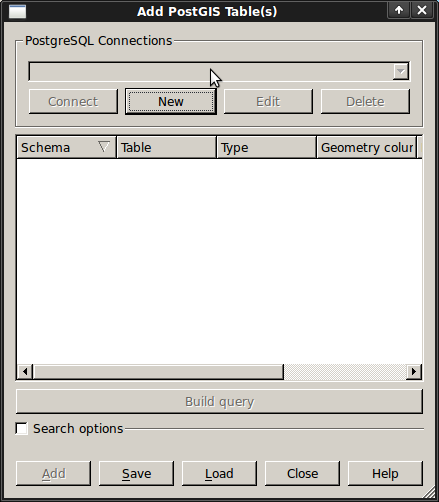
Task: Click the Type column header
Action: click(266, 147)
